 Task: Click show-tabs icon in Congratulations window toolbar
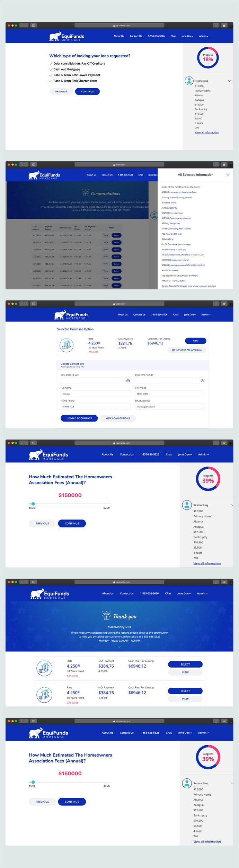[224, 164]
